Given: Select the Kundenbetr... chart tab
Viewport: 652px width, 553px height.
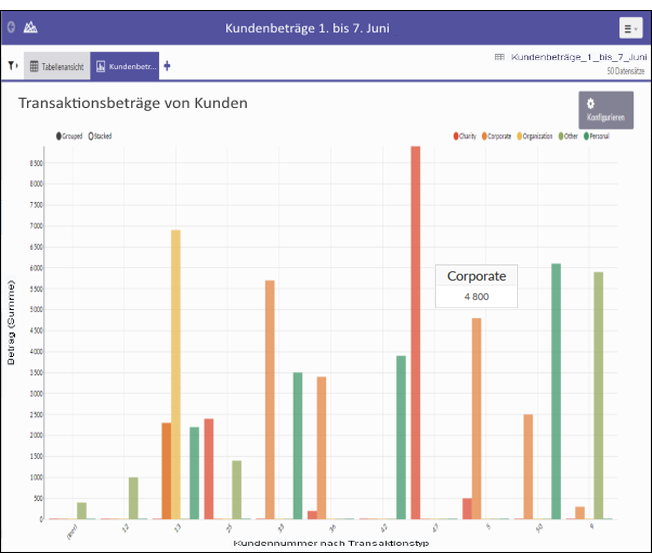Looking at the screenshot, I should point(125,66).
